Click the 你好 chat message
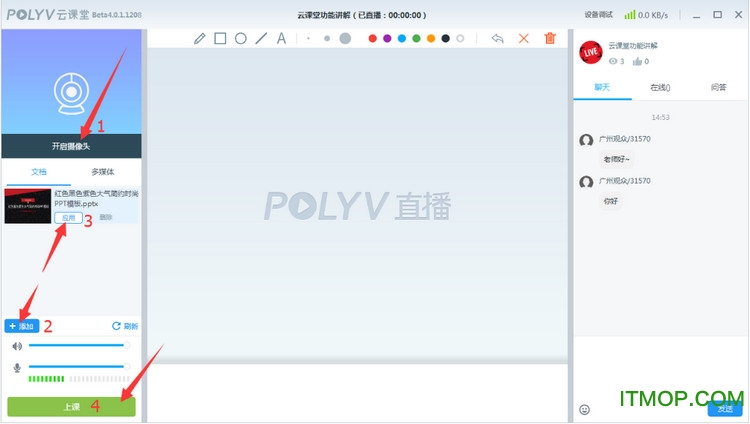This screenshot has height=424, width=750. (x=611, y=201)
